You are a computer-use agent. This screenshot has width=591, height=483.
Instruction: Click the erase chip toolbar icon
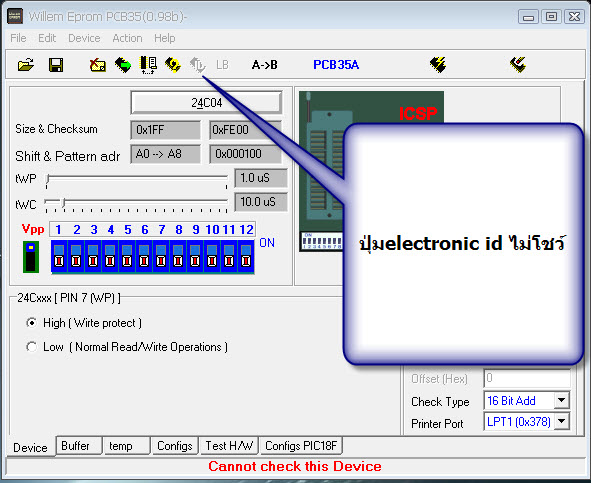(98, 65)
